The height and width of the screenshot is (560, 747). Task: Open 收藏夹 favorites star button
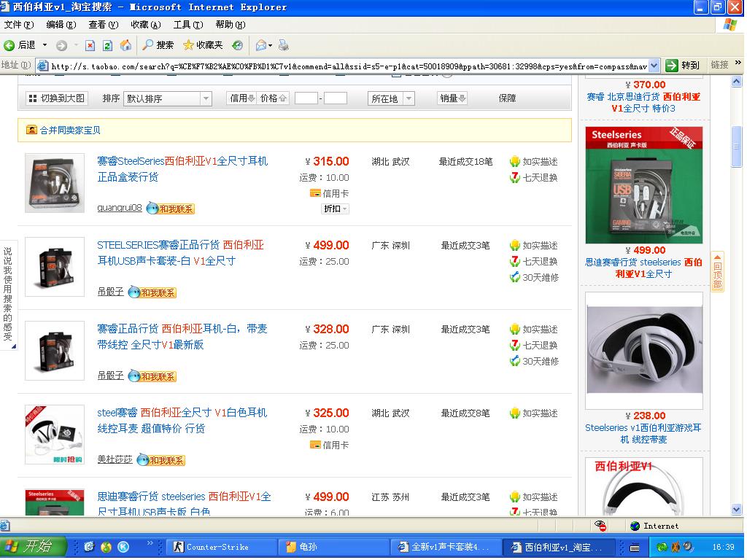[x=203, y=45]
